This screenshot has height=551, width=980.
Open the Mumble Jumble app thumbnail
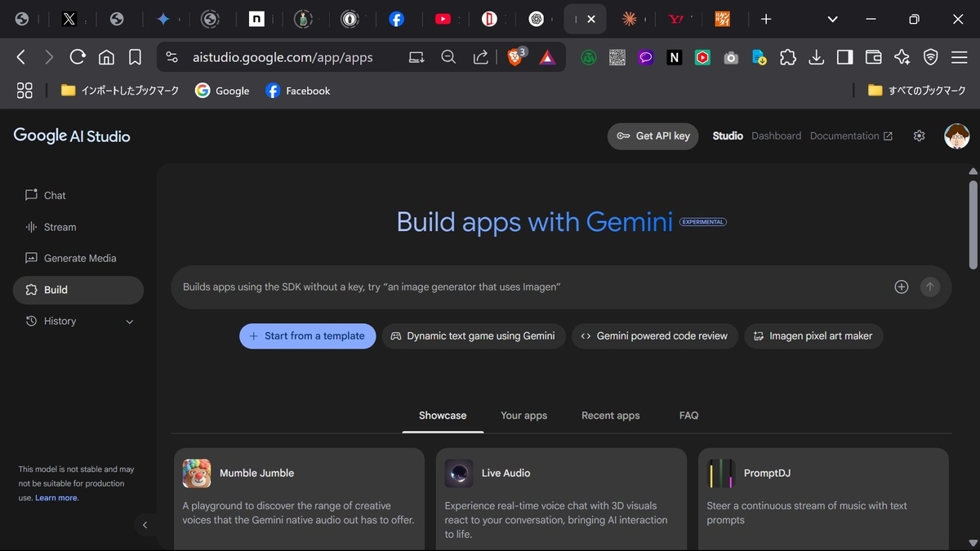click(x=197, y=473)
